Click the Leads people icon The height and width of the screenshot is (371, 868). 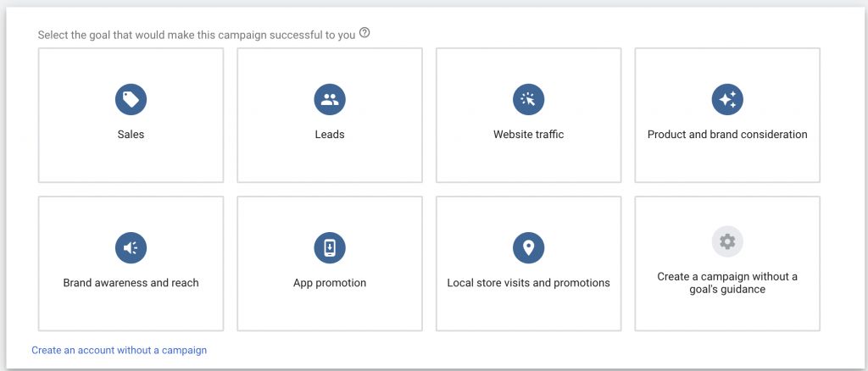(x=330, y=100)
